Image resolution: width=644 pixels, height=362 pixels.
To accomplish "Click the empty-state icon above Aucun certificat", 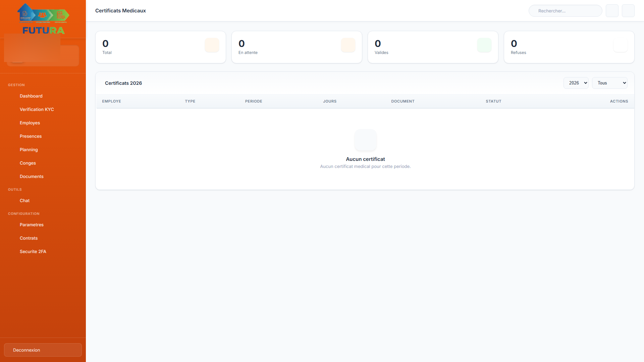I will 365,140.
